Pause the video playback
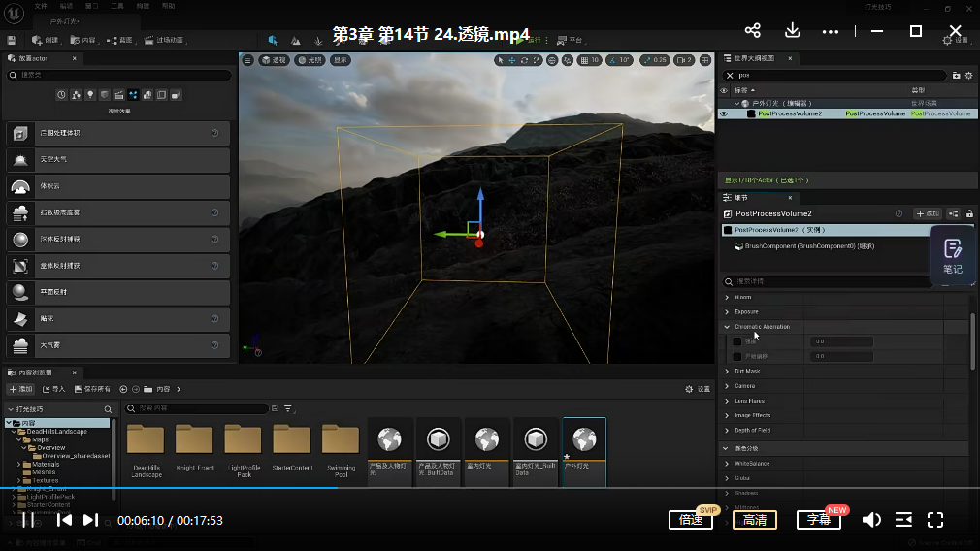The height and width of the screenshot is (551, 980). tap(28, 520)
